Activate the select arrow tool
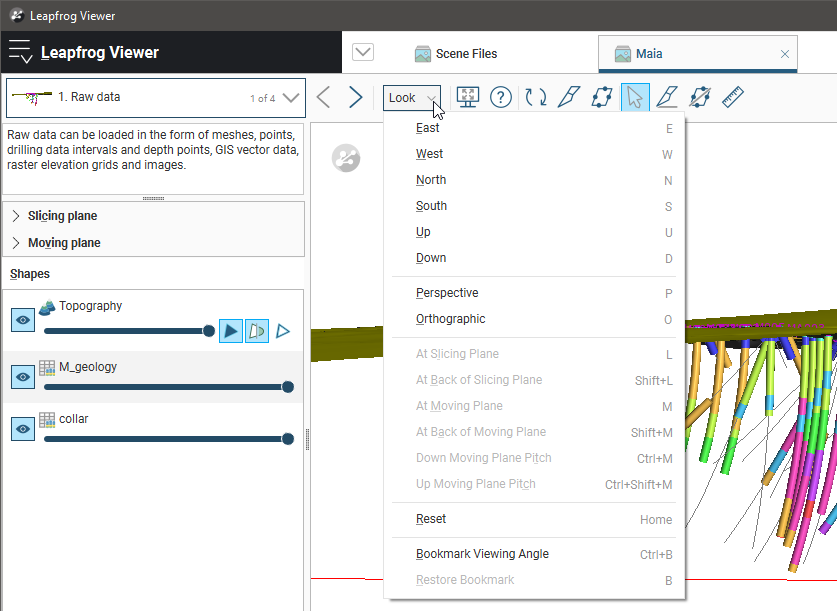This screenshot has height=611, width=837. [635, 98]
